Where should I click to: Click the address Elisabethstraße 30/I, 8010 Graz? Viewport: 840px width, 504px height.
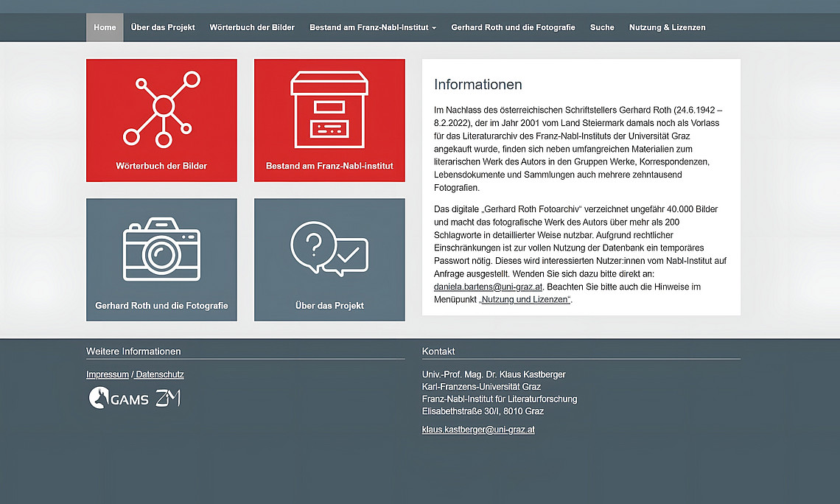[483, 411]
